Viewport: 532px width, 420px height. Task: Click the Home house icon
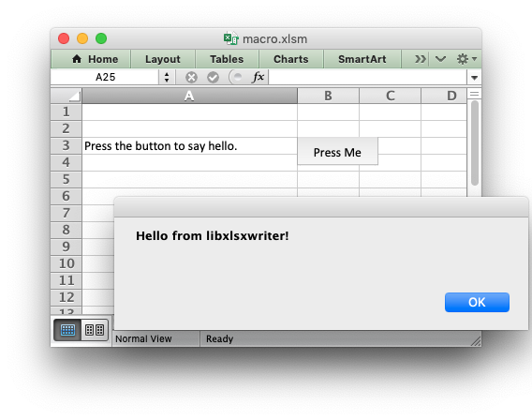tap(77, 59)
